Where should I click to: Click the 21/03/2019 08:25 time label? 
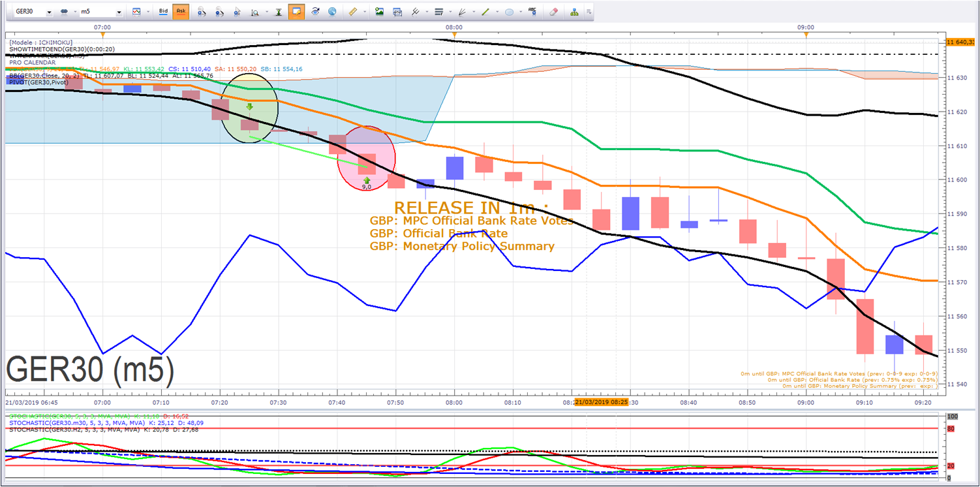(x=601, y=402)
